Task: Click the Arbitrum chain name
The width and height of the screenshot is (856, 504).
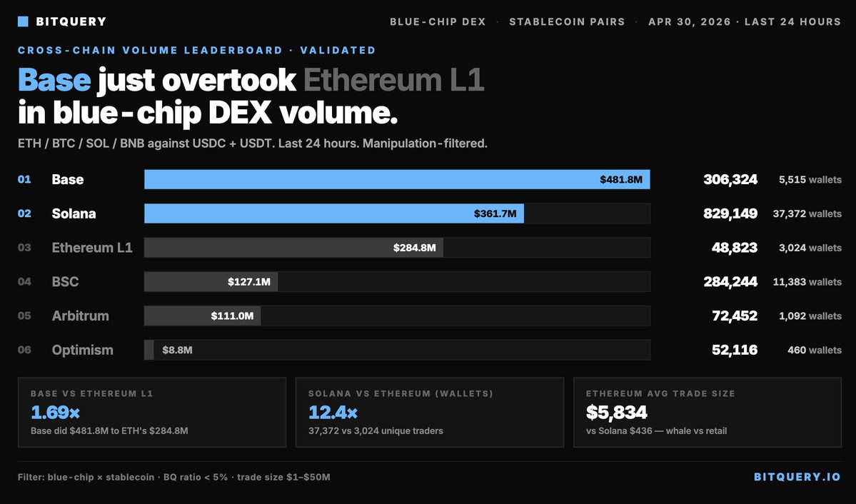Action: (x=80, y=316)
